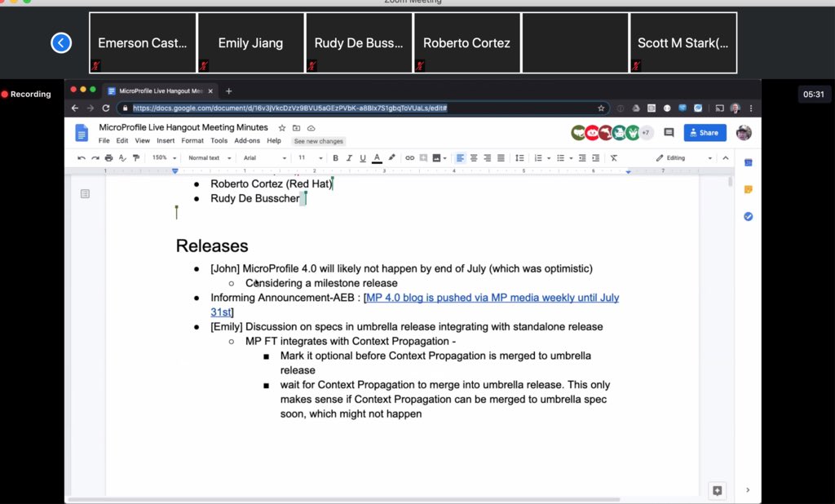
Task: Open Keep in the side panel
Action: [749, 190]
